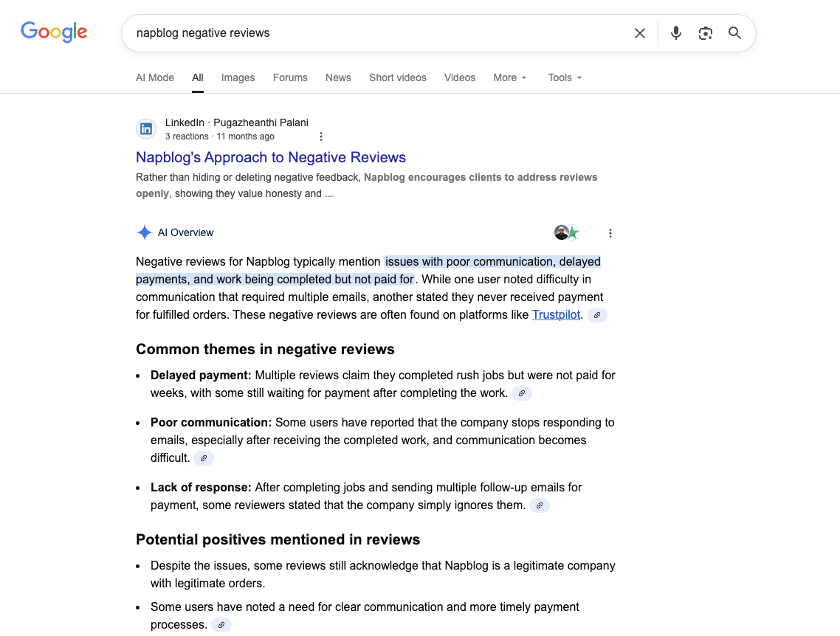
Task: Click the AI Overview source avatars thumbnail
Action: pos(567,233)
